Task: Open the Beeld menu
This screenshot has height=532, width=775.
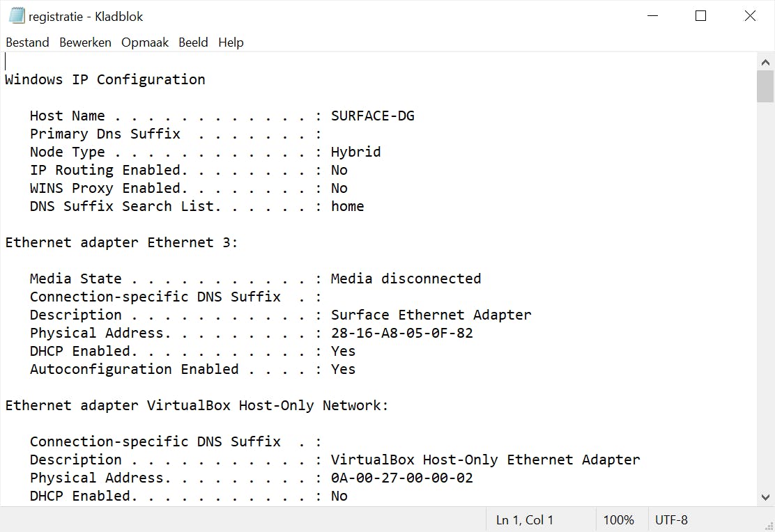Action: coord(193,42)
